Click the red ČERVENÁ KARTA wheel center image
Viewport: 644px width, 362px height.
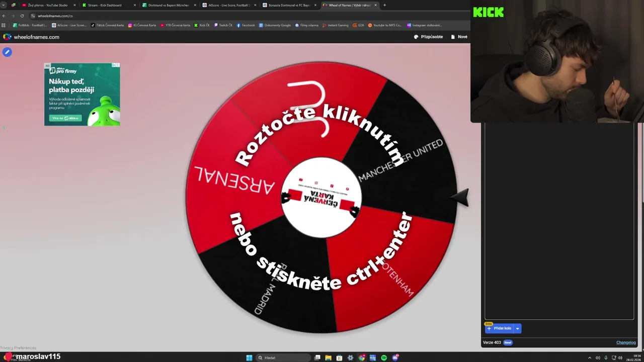point(321,197)
